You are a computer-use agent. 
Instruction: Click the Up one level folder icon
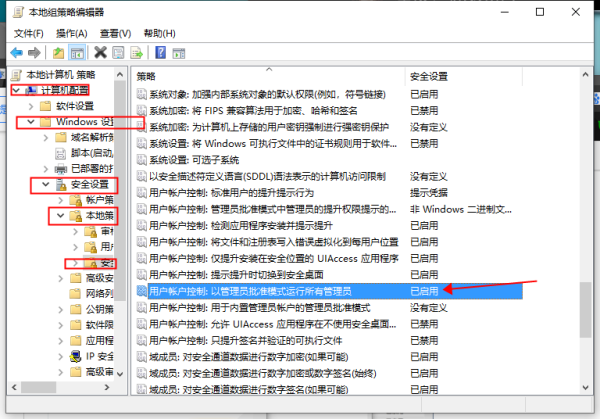tap(59, 52)
